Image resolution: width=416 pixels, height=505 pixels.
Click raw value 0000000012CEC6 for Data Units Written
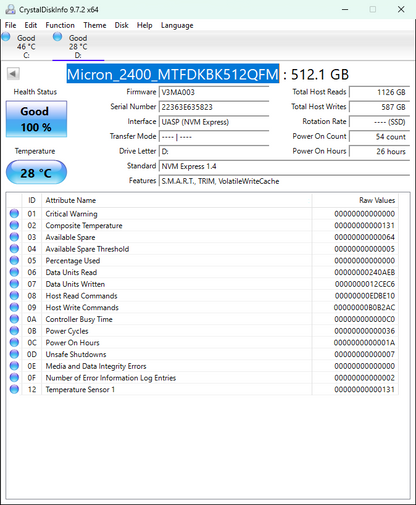coord(365,284)
